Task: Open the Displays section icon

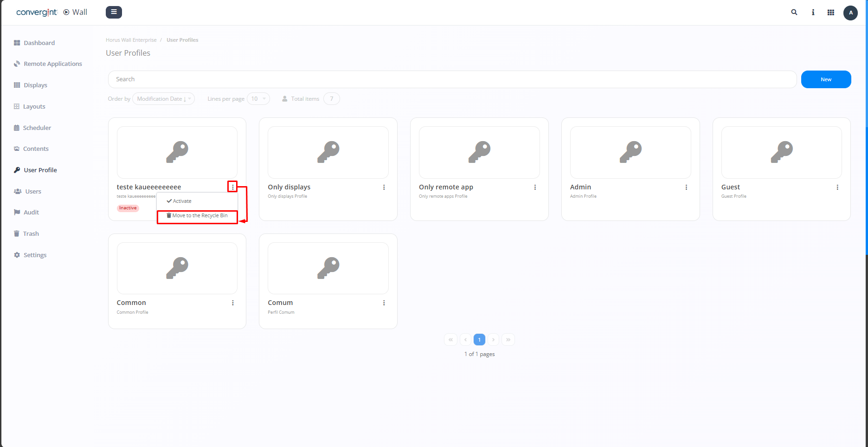Action: pyautogui.click(x=17, y=85)
